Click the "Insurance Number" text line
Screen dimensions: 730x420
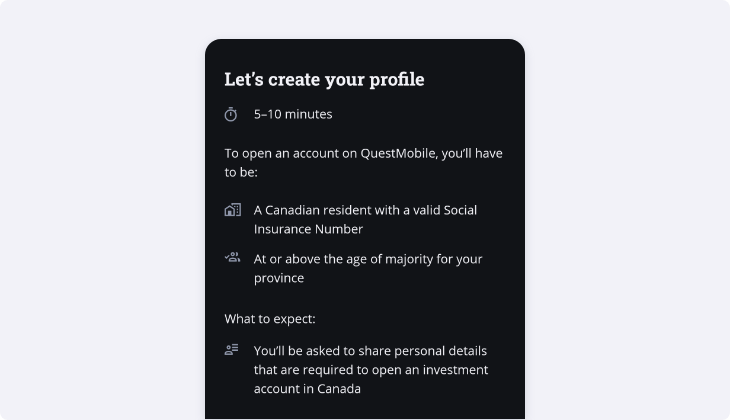[308, 229]
